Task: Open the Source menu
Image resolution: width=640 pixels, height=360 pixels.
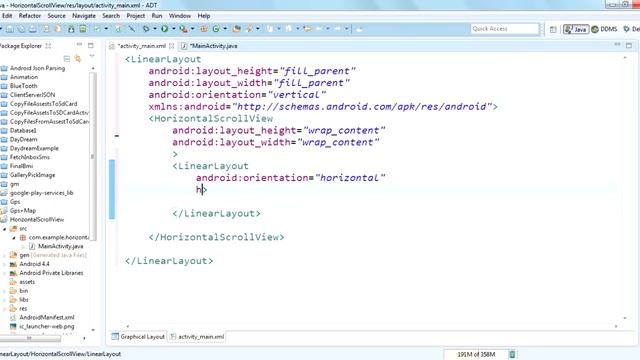Action: point(56,16)
